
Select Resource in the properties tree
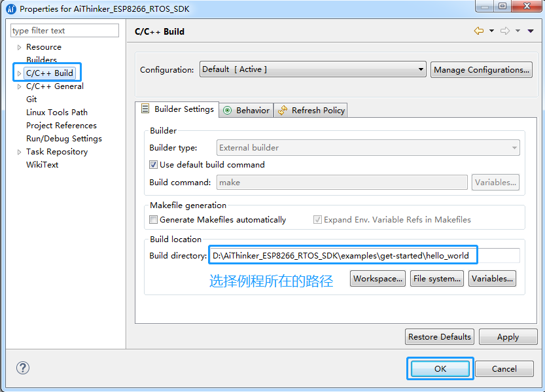pyautogui.click(x=44, y=47)
